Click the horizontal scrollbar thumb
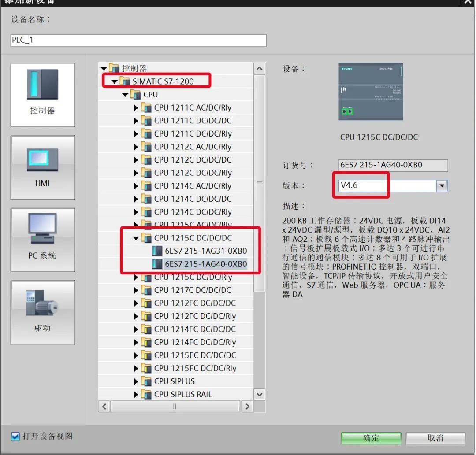The height and width of the screenshot is (455, 476). (175, 407)
